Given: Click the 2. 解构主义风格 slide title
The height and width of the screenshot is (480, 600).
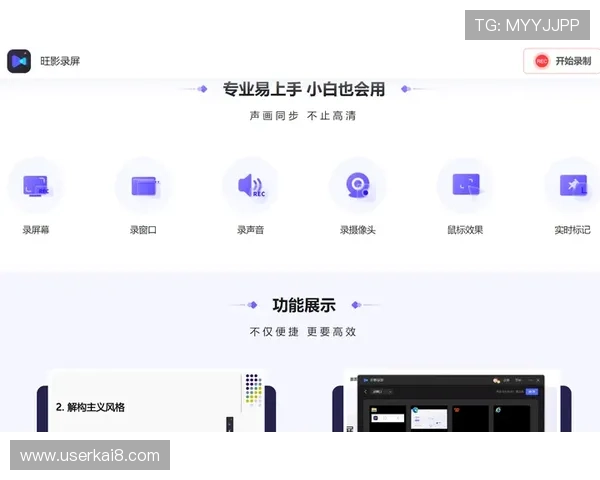Looking at the screenshot, I should 90,407.
